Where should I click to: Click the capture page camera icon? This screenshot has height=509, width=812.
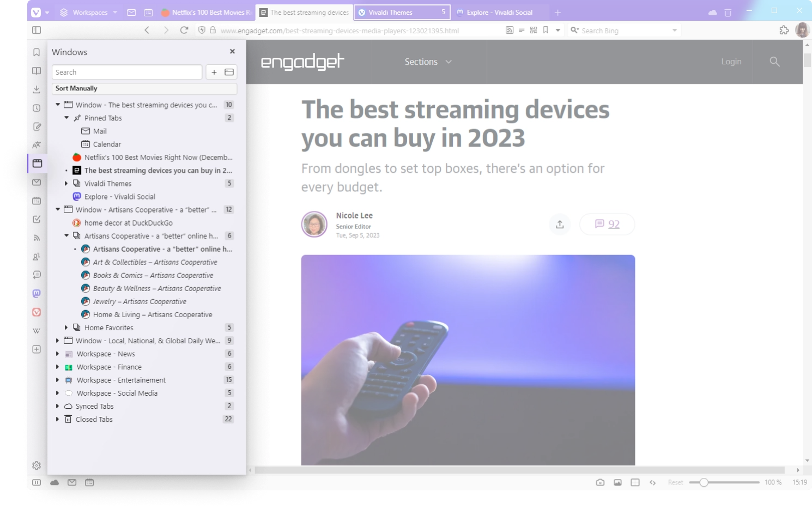[600, 482]
